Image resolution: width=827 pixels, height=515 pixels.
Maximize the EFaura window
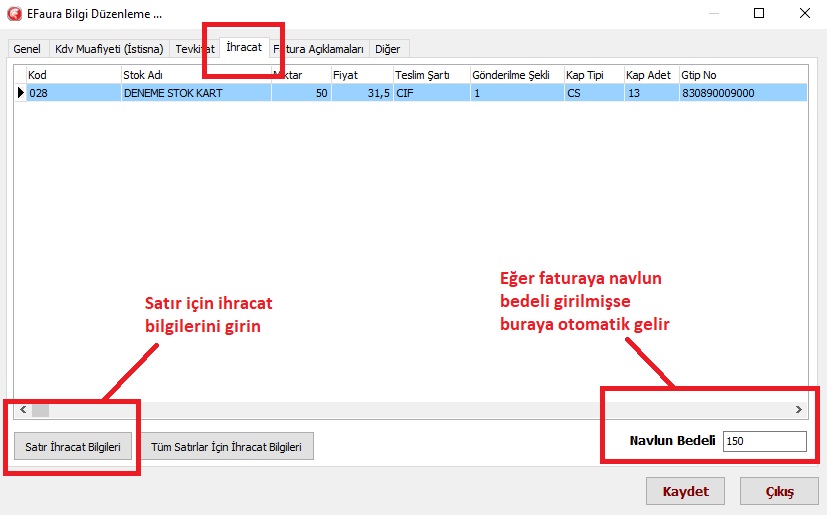[759, 14]
